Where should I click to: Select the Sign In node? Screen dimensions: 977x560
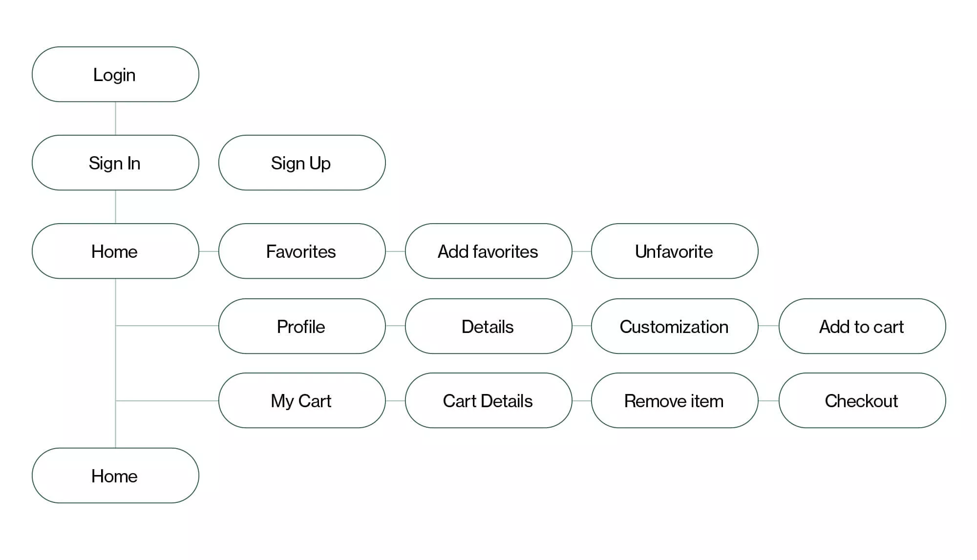pyautogui.click(x=115, y=163)
